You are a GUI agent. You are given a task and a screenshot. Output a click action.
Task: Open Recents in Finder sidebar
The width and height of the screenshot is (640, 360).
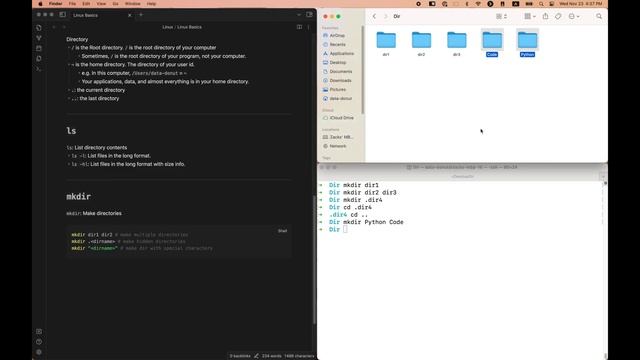(338, 44)
